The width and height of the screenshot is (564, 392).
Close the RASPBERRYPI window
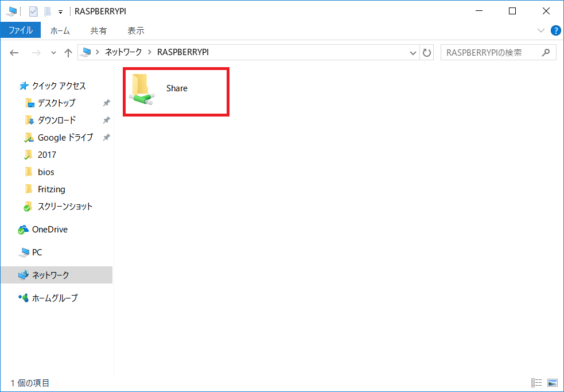point(546,11)
